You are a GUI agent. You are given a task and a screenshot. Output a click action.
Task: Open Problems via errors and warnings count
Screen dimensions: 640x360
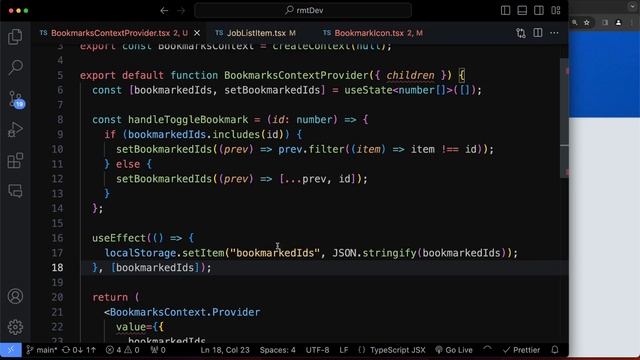point(122,350)
